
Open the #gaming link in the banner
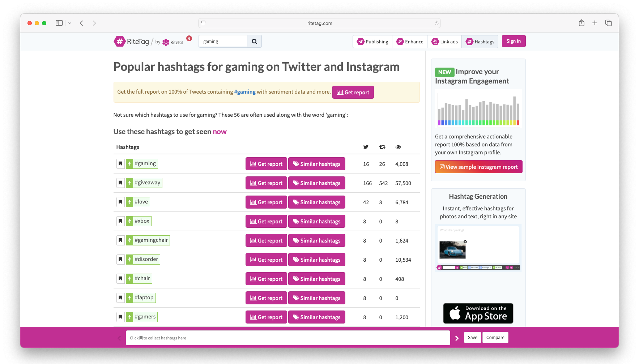[x=245, y=92]
